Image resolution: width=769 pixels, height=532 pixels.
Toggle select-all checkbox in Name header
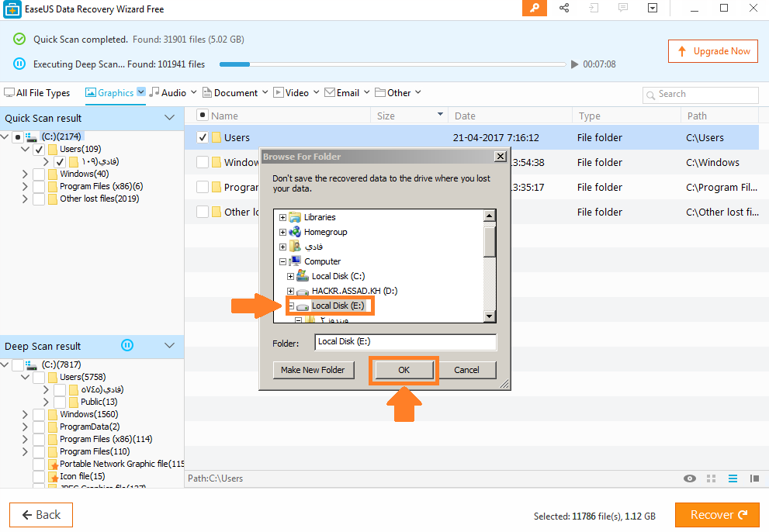click(x=202, y=116)
